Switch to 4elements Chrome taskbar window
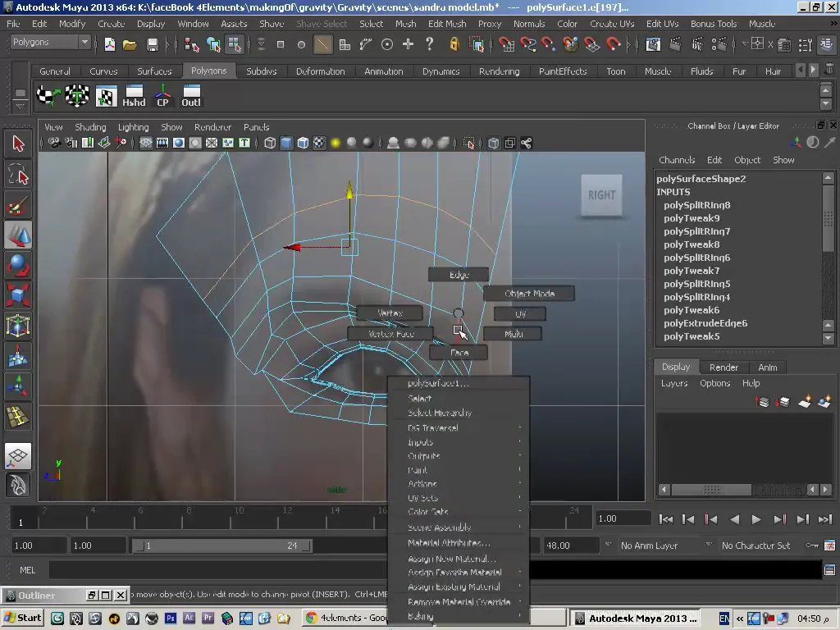 [x=346, y=618]
